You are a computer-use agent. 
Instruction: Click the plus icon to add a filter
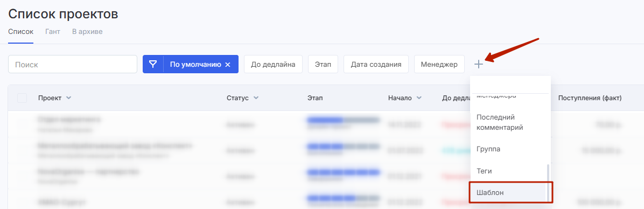point(479,65)
